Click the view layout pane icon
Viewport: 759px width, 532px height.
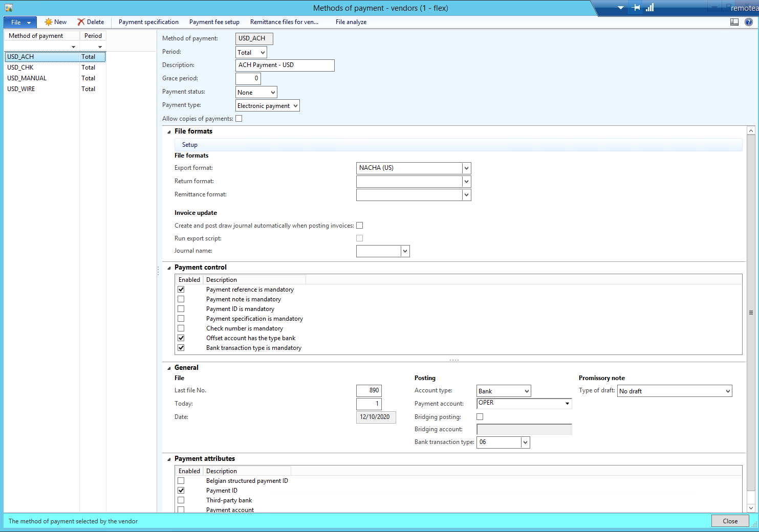coord(734,22)
